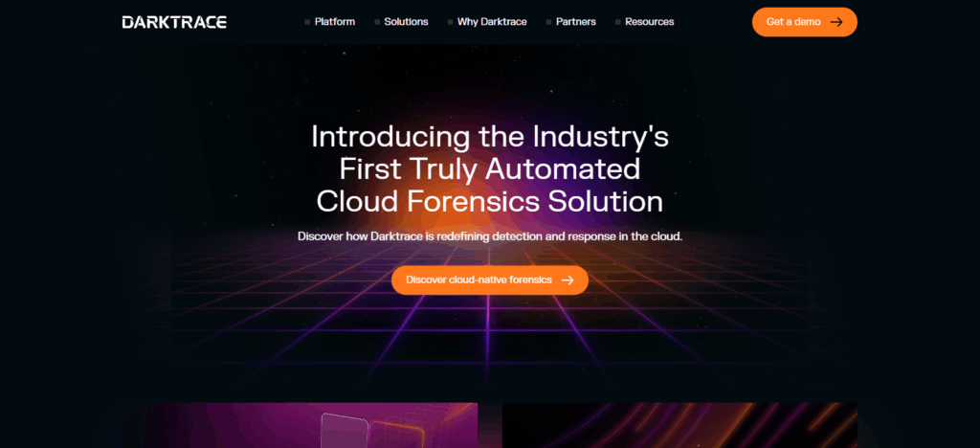Expand the Why Darktrace menu
Image resolution: width=980 pixels, height=448 pixels.
tap(492, 22)
